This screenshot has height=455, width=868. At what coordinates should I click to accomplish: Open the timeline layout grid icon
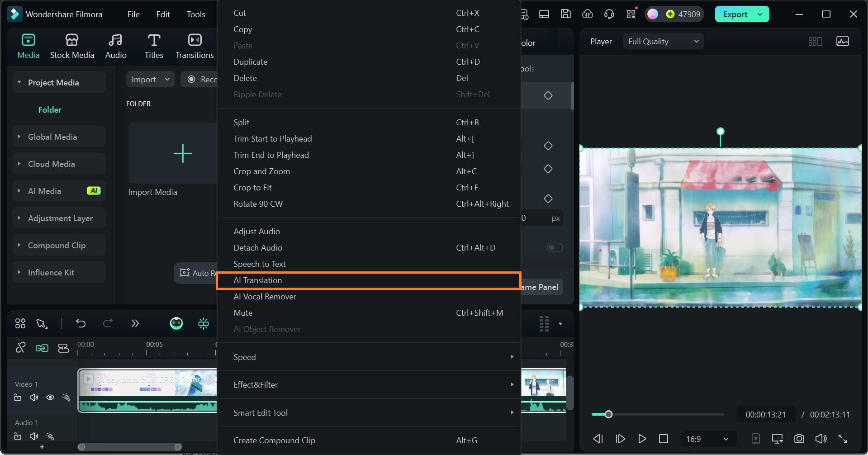point(20,323)
